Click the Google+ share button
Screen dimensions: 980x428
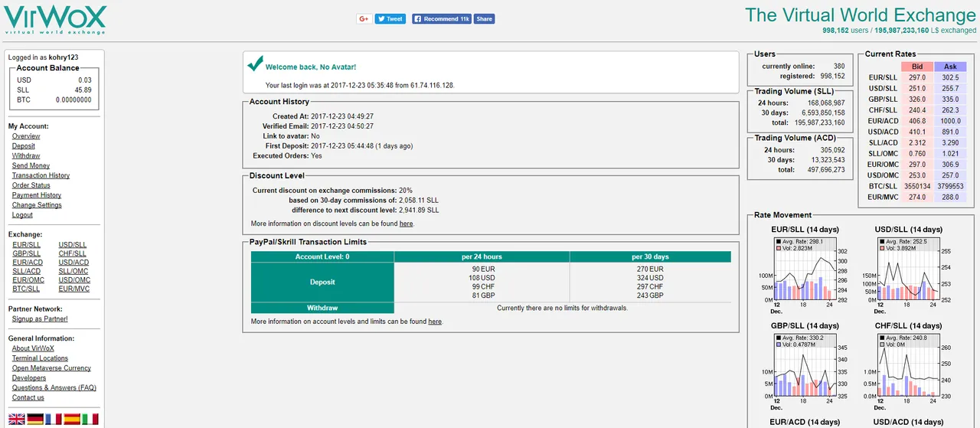tap(364, 19)
